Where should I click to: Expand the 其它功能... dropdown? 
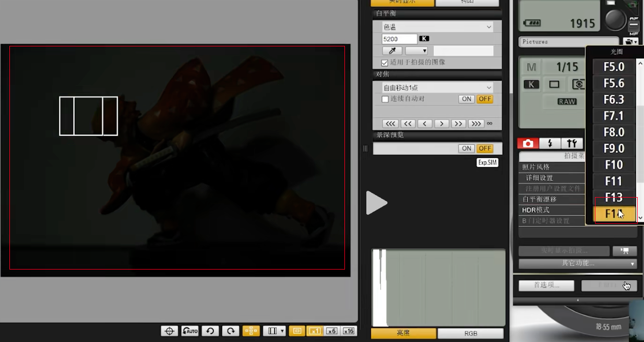tap(578, 263)
